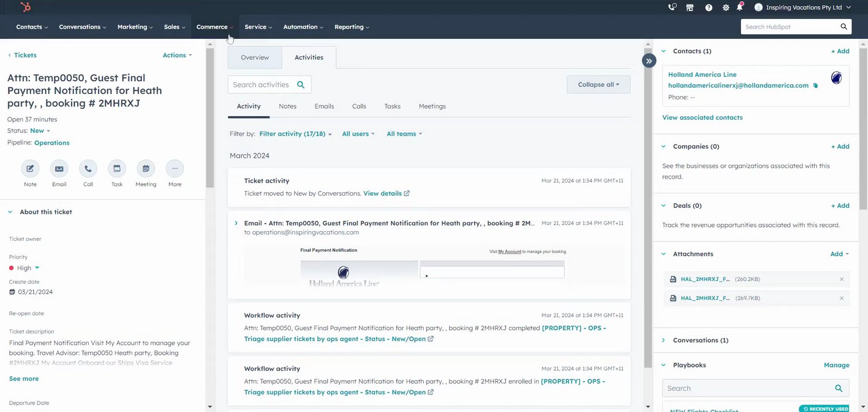868x412 pixels.
Task: Open the external link icon beside View details
Action: click(x=407, y=193)
